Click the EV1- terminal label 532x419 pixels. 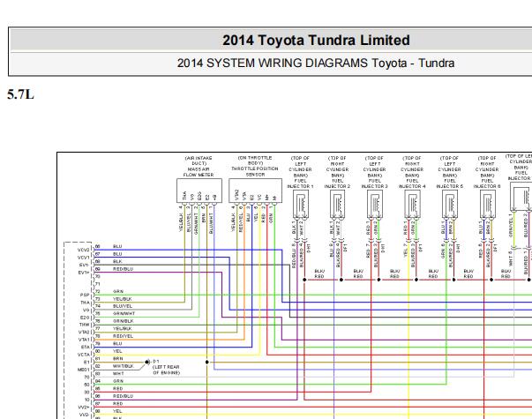[x=84, y=265]
